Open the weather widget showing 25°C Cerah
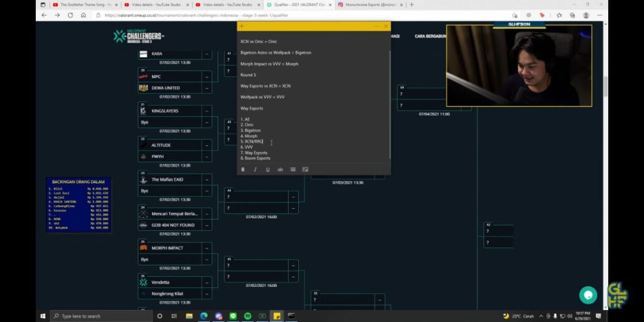The image size is (644, 322). pos(518,316)
